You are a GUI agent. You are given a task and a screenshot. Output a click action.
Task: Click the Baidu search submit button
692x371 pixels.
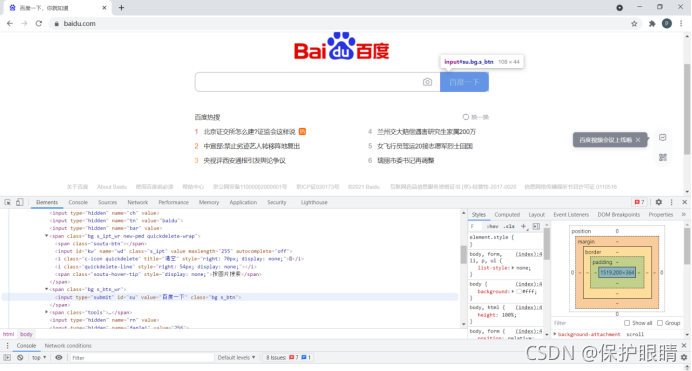[x=464, y=82]
